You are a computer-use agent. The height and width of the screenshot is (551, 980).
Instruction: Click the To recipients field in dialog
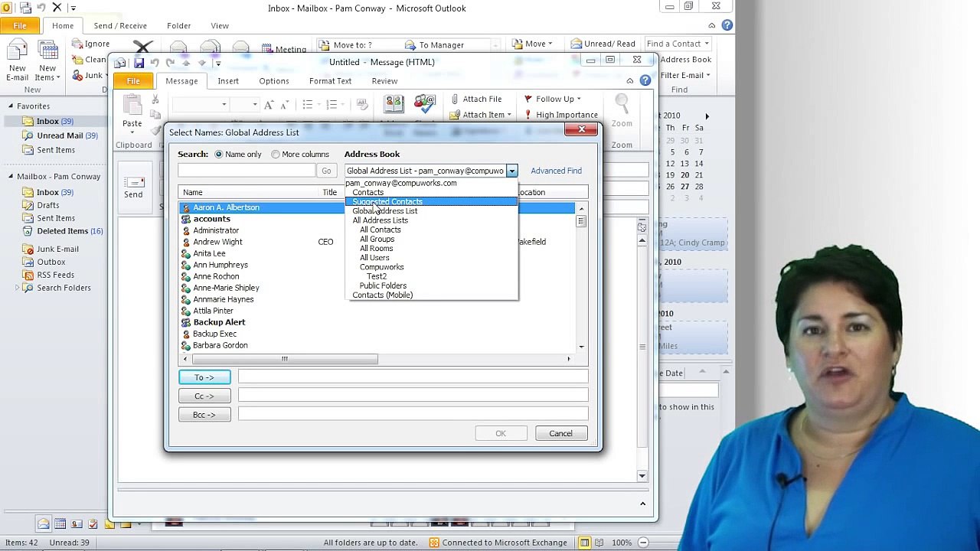click(413, 377)
